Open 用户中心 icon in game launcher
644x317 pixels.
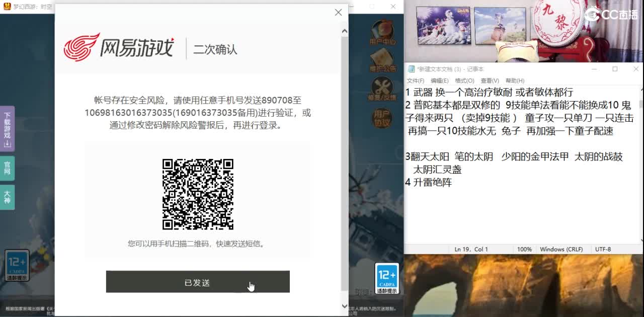pyautogui.click(x=382, y=32)
